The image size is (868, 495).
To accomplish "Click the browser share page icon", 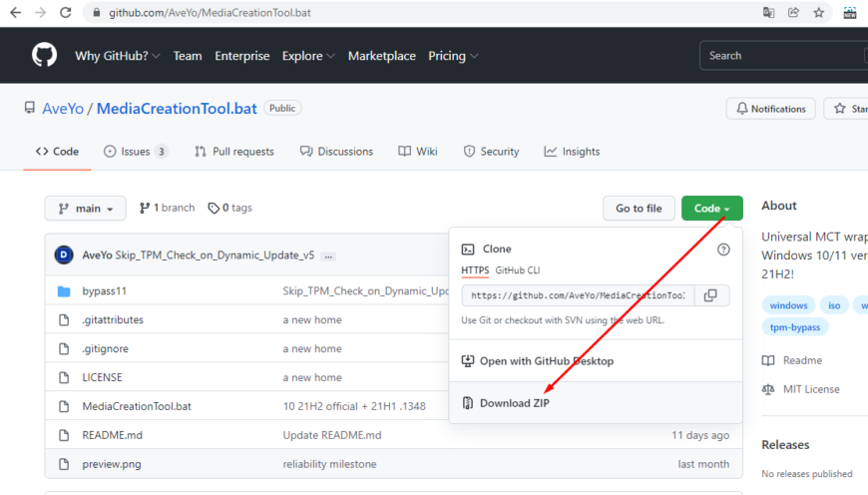I will [x=794, y=13].
